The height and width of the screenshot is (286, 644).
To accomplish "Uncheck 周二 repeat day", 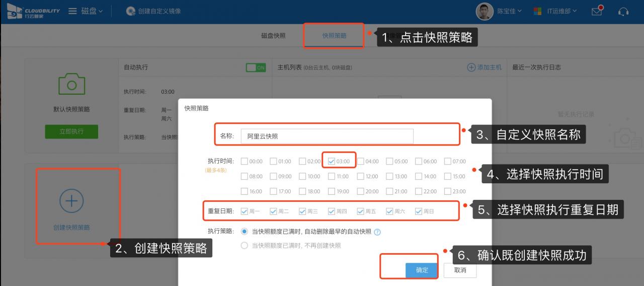I will [x=273, y=211].
